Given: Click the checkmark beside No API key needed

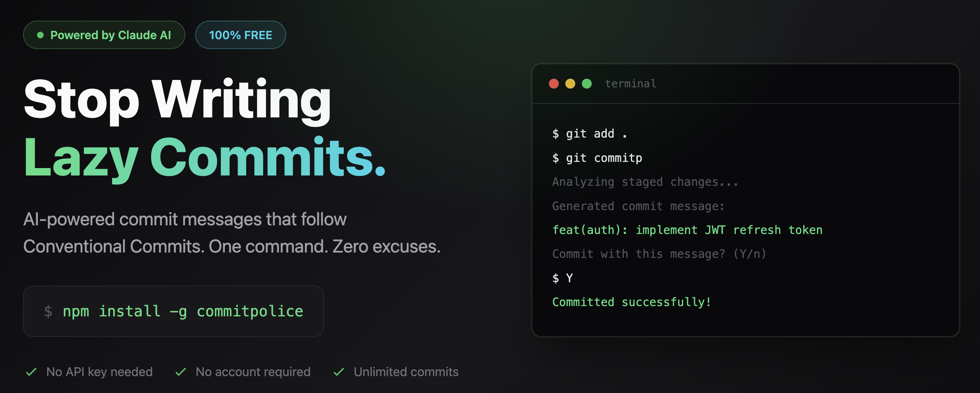Looking at the screenshot, I should (31, 372).
